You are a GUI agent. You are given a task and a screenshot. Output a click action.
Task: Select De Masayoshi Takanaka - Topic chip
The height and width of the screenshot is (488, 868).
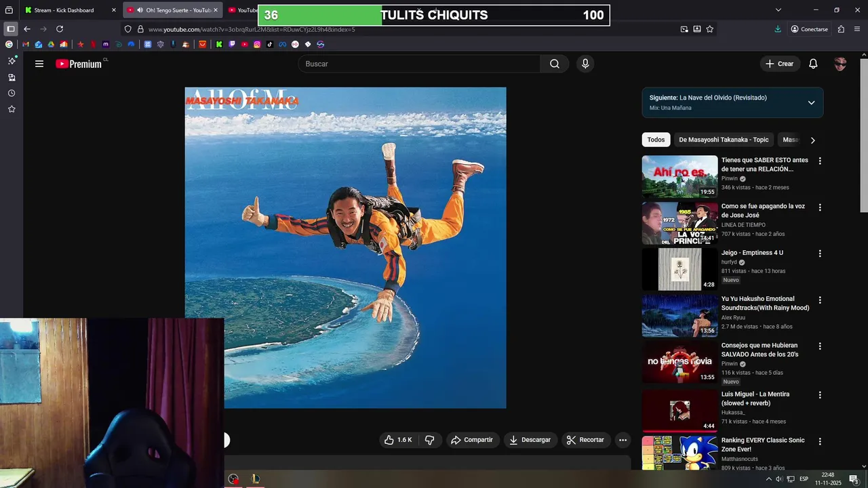tap(724, 140)
